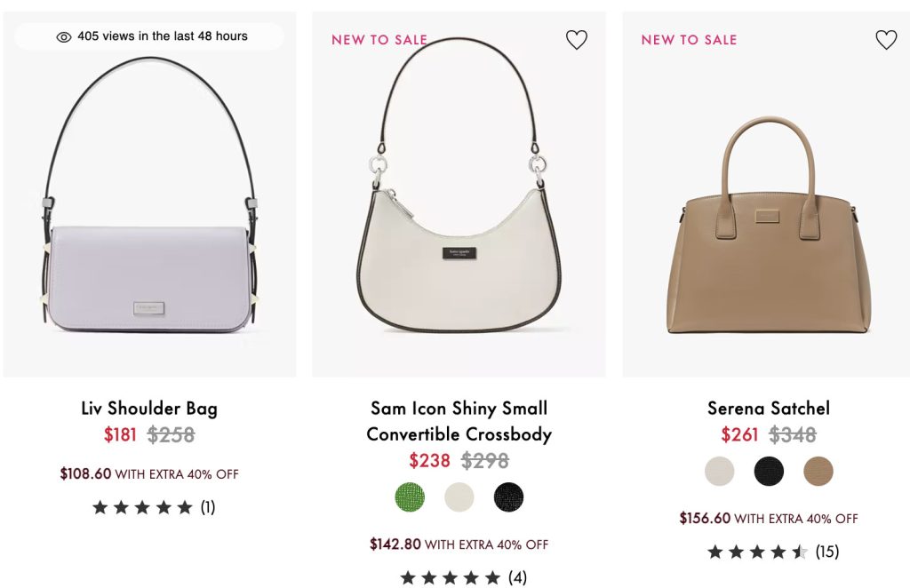Image resolution: width=910 pixels, height=588 pixels.
Task: Choose the black swatch for Serena Satchel
Action: coord(769,471)
